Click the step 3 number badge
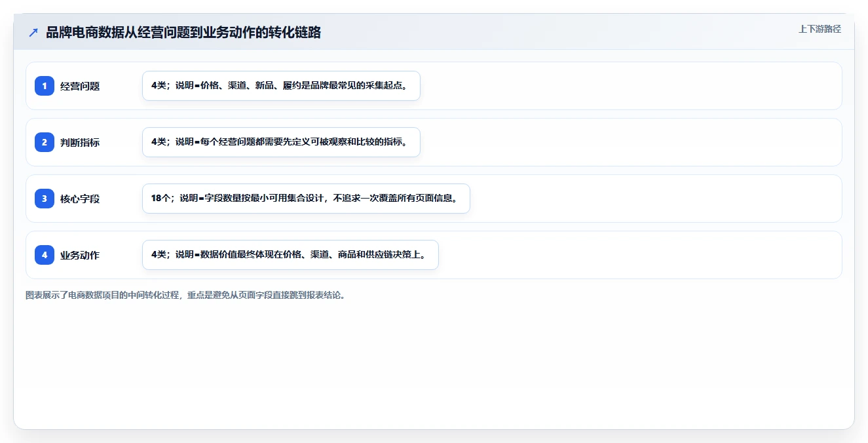868x443 pixels. [45, 199]
